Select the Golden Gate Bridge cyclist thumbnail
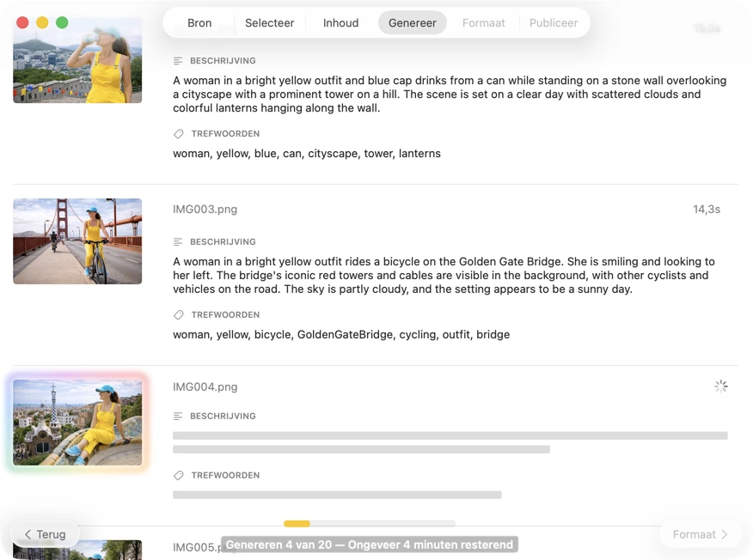Image resolution: width=753 pixels, height=560 pixels. point(77,241)
